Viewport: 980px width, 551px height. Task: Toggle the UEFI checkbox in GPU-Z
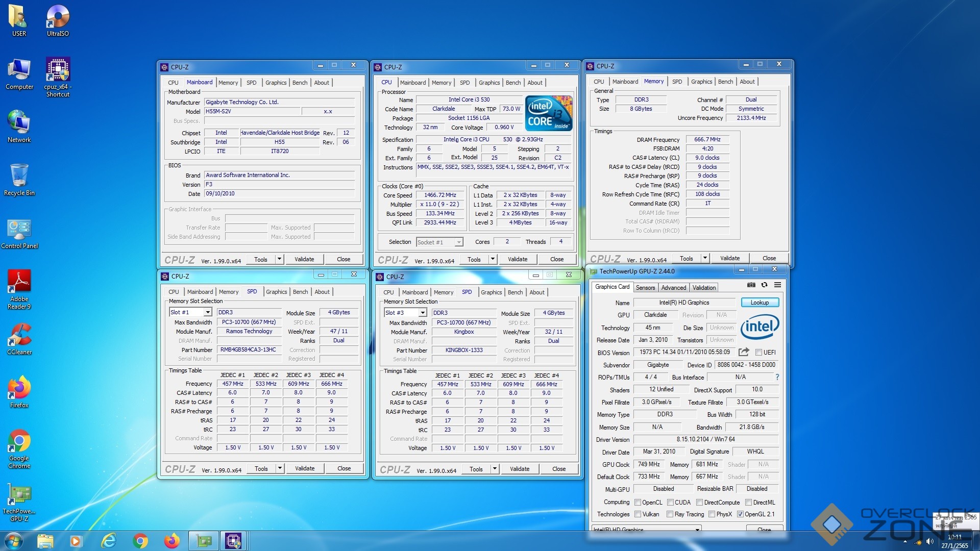[758, 353]
